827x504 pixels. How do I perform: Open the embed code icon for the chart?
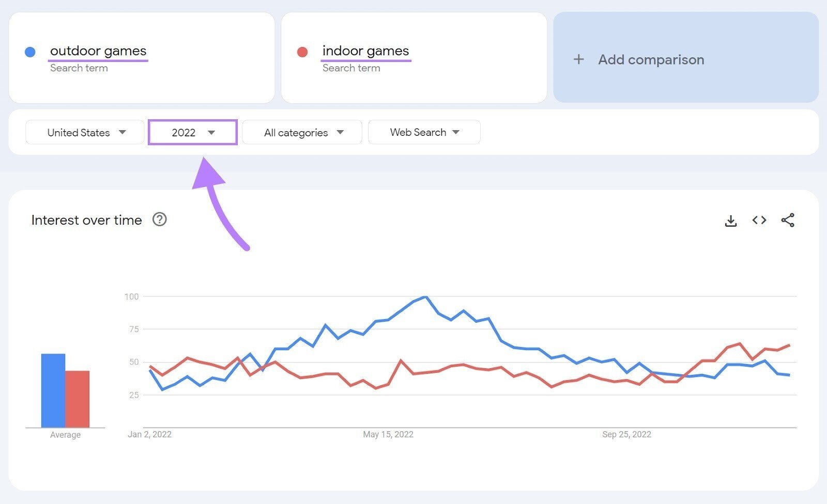pos(759,220)
